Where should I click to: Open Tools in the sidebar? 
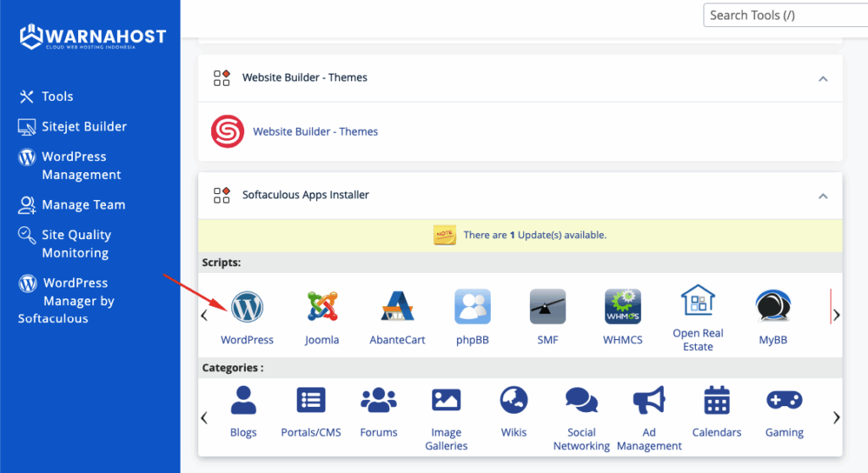coord(46,97)
